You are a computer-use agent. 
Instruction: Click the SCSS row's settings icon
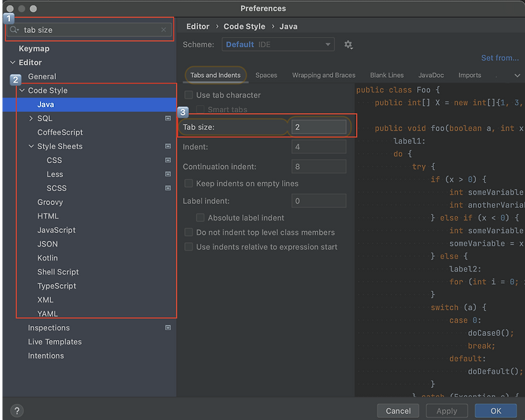click(x=168, y=188)
